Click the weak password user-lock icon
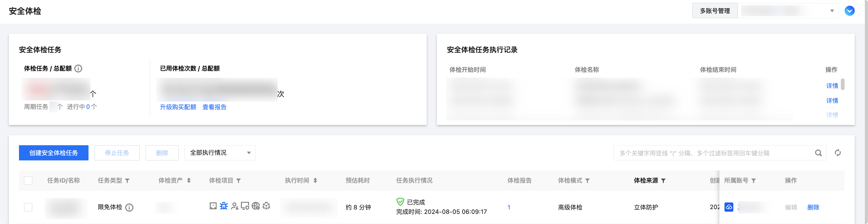This screenshot has width=868, height=224. [x=235, y=206]
